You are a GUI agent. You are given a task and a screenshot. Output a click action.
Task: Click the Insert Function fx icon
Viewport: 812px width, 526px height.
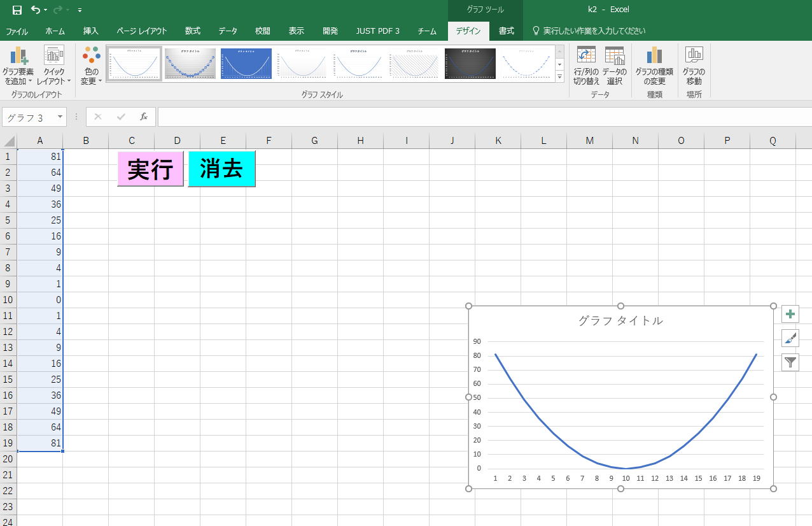tap(144, 117)
